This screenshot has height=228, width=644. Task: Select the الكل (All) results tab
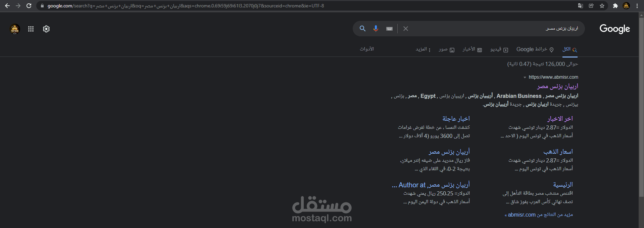click(x=569, y=49)
